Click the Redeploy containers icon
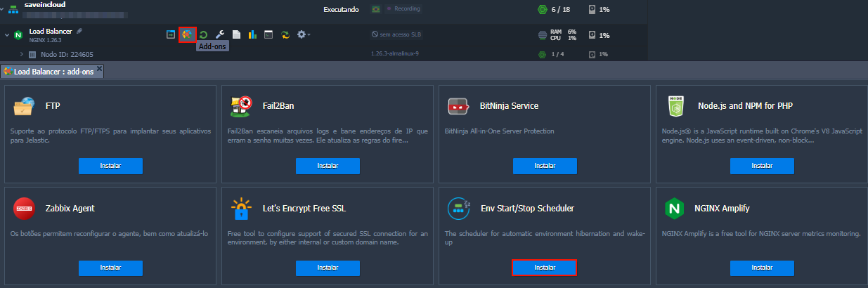Image resolution: width=868 pixels, height=288 pixels. tap(285, 34)
